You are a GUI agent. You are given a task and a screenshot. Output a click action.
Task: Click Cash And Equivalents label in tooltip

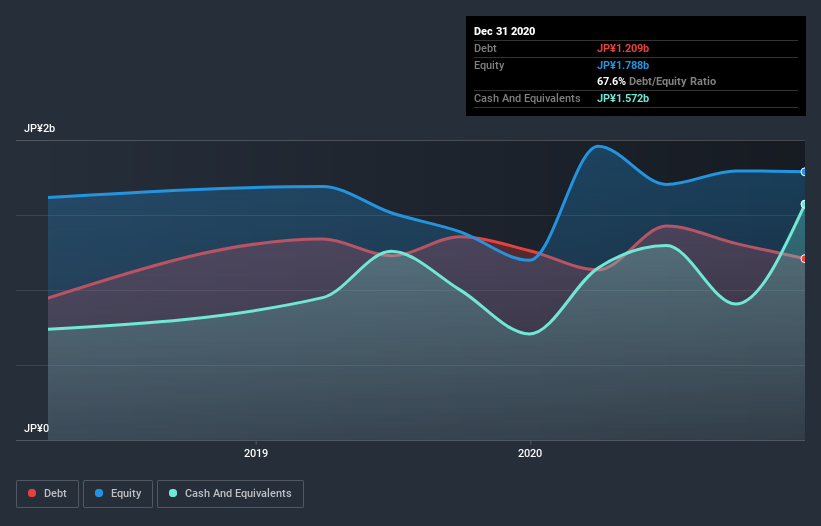[527, 98]
